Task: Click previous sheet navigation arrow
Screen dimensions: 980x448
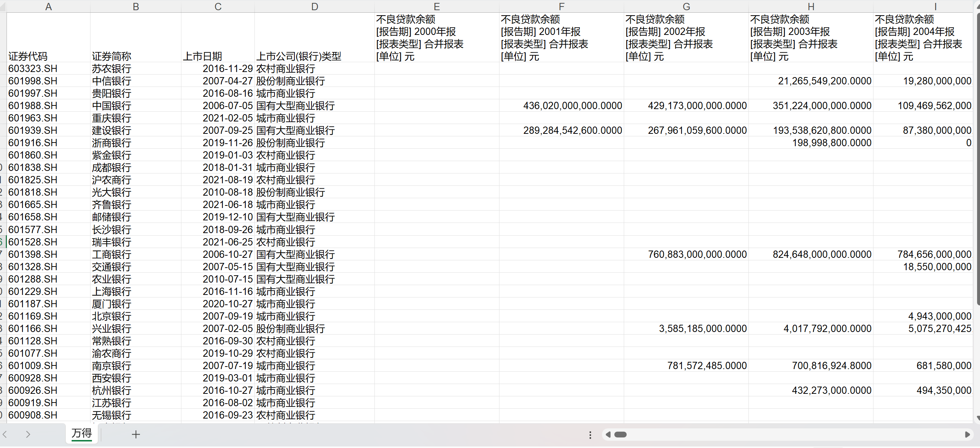Action: coord(5,434)
